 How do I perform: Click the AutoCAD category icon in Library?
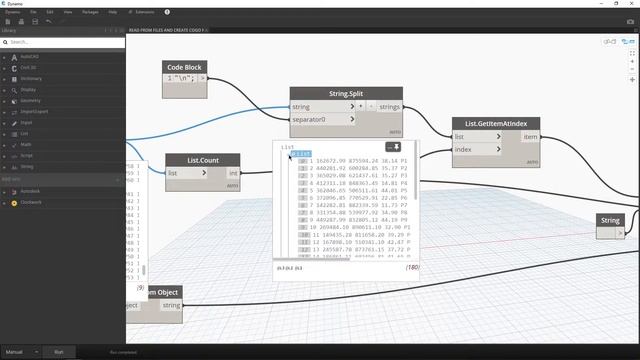(x=14, y=58)
